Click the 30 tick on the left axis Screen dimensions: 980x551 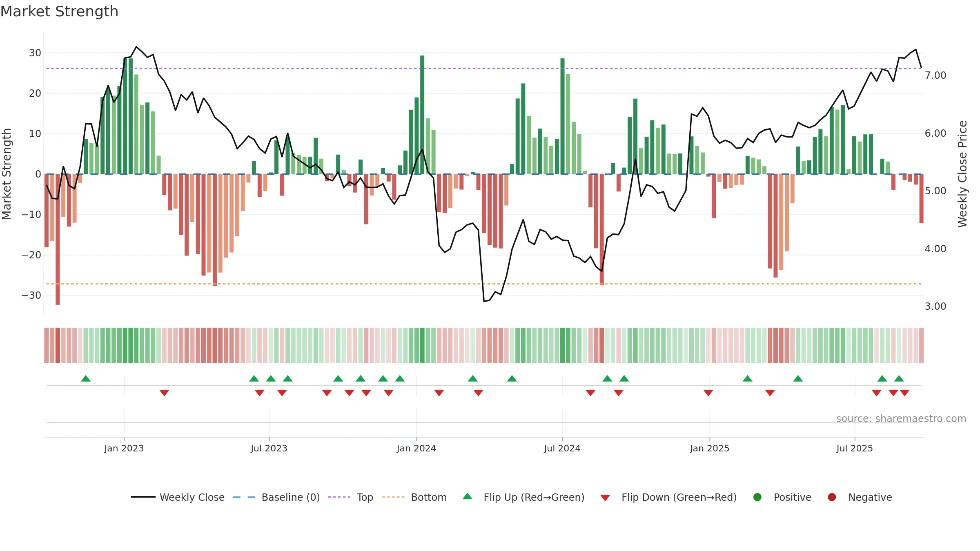[35, 53]
